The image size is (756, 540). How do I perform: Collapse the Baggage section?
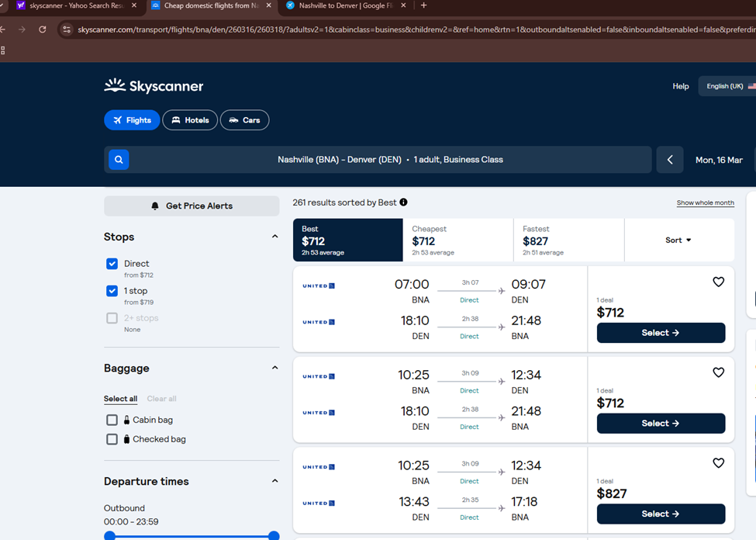click(274, 368)
